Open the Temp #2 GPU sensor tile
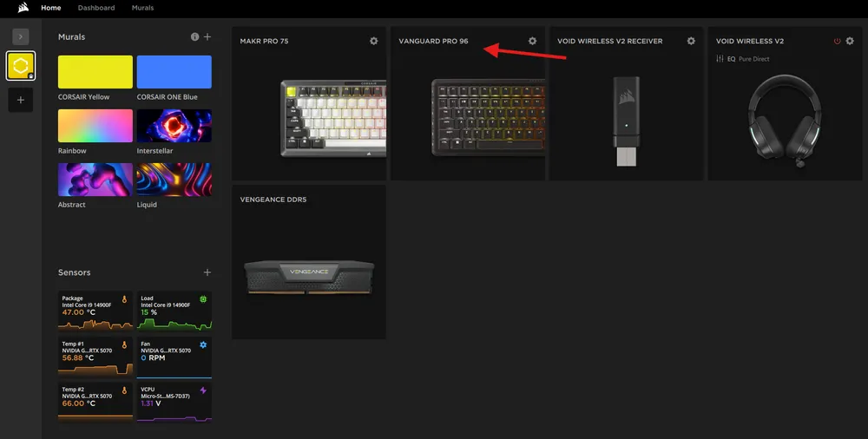The width and height of the screenshot is (868, 439). (95, 402)
